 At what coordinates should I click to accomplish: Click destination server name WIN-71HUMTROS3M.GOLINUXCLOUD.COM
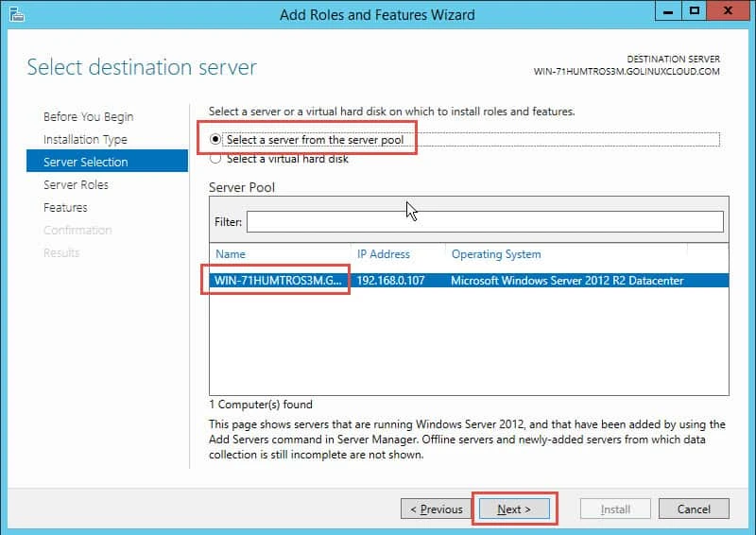point(627,72)
